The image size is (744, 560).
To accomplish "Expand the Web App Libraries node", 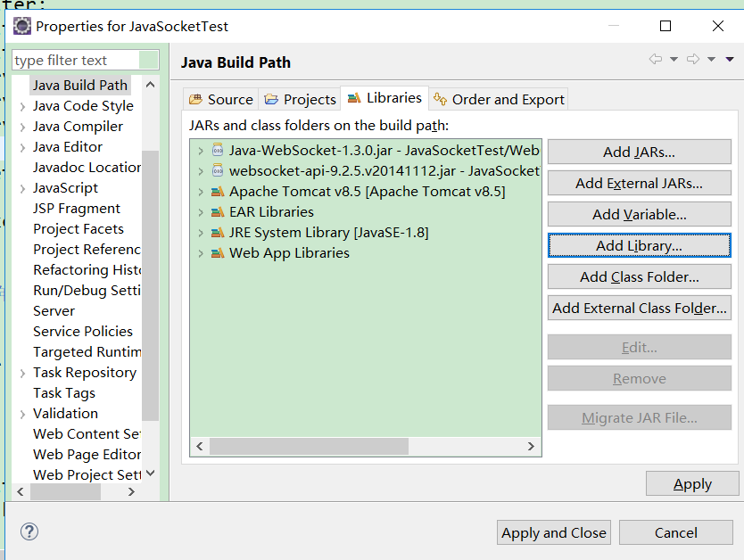I will (x=201, y=253).
